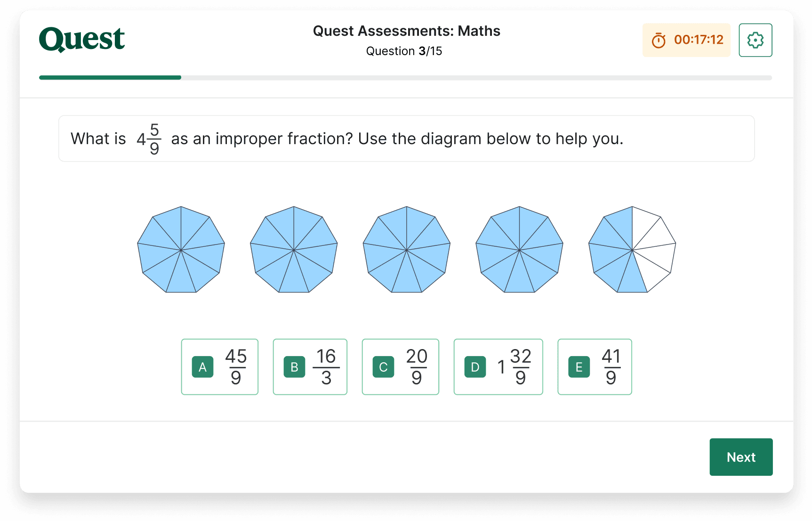
Task: Click the letter C badge on option C
Action: click(x=383, y=366)
